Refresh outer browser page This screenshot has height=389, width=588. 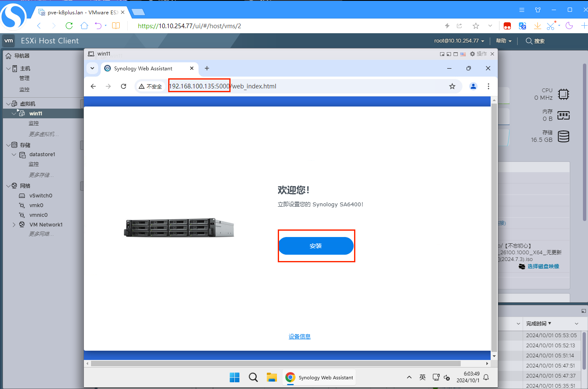point(69,26)
